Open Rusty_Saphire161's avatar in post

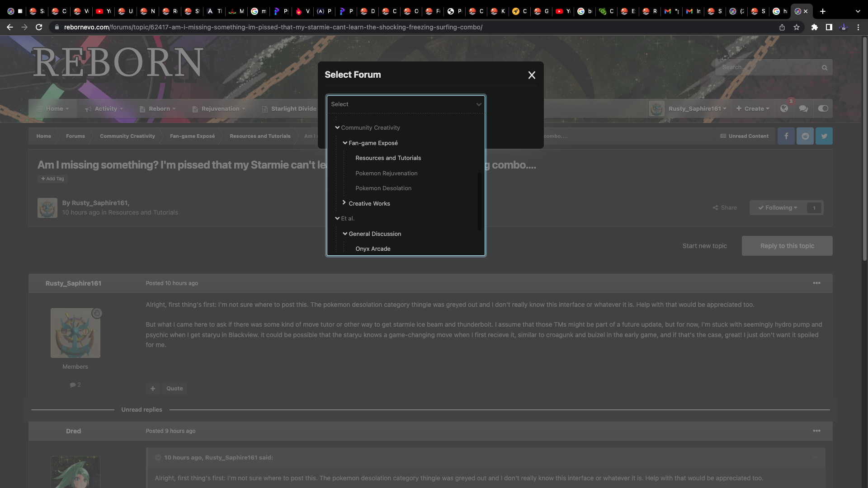pyautogui.click(x=75, y=333)
